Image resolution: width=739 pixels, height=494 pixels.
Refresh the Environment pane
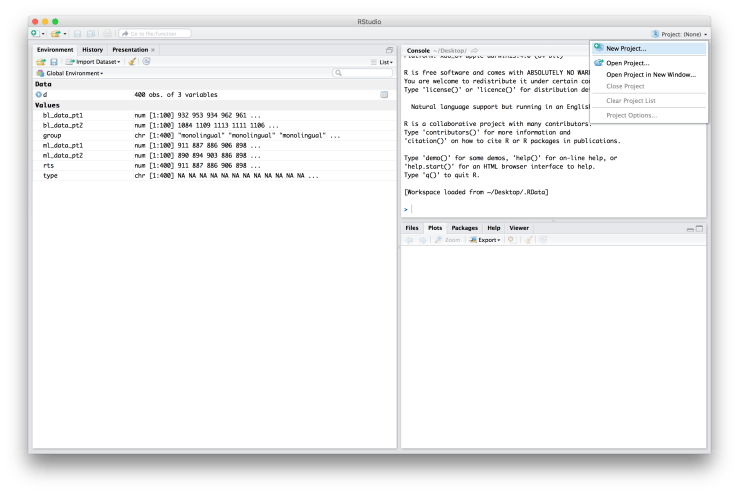pos(147,61)
